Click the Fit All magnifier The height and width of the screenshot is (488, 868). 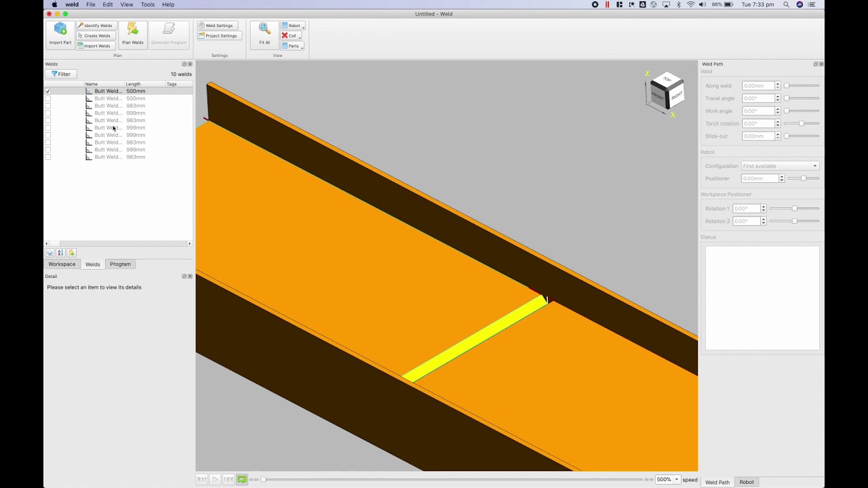[x=264, y=35]
